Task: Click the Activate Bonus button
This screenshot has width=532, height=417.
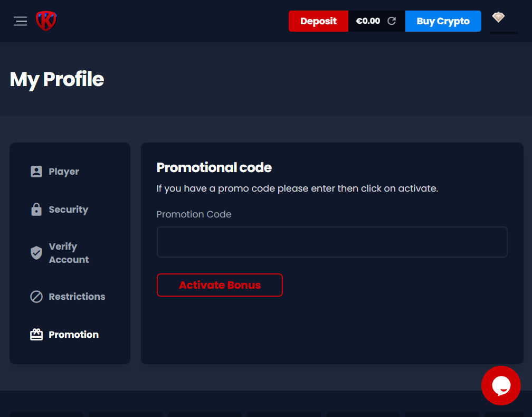Action: (220, 285)
